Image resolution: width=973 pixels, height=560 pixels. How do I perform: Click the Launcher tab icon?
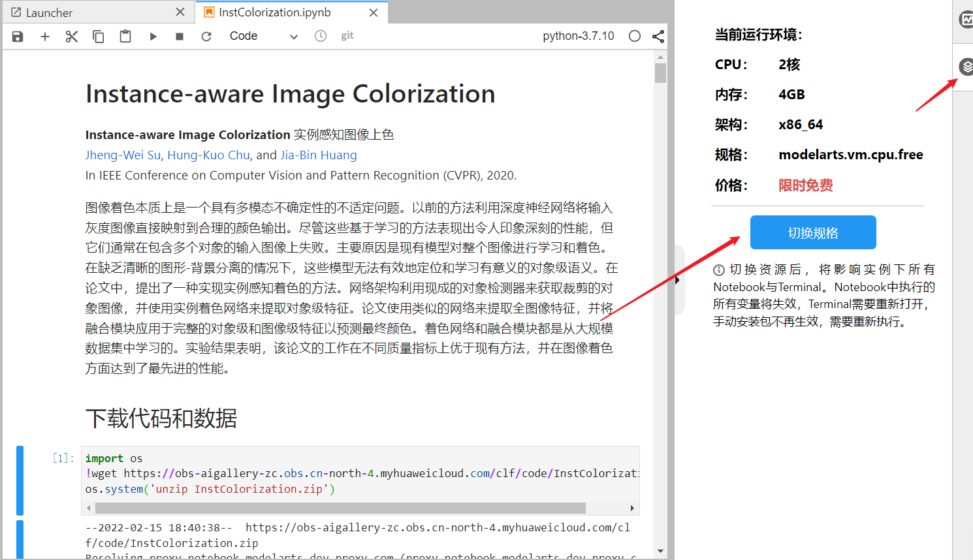click(16, 12)
